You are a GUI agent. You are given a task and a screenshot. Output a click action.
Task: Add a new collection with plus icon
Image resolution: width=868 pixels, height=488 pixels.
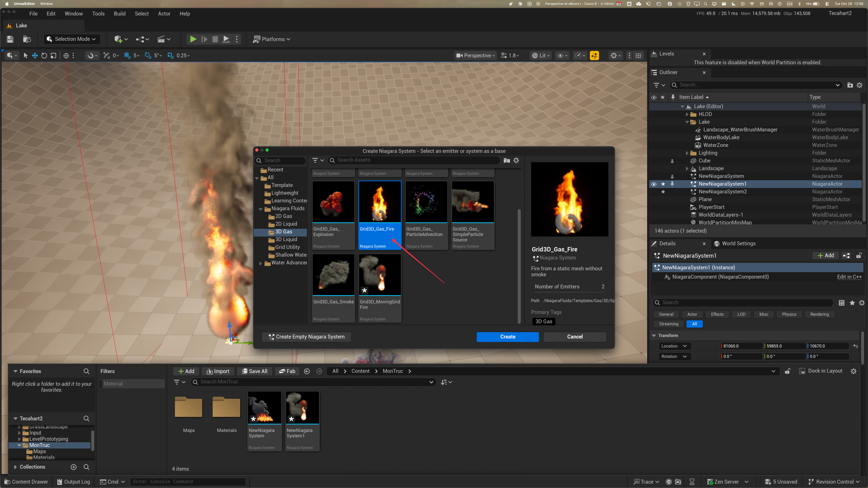click(73, 467)
